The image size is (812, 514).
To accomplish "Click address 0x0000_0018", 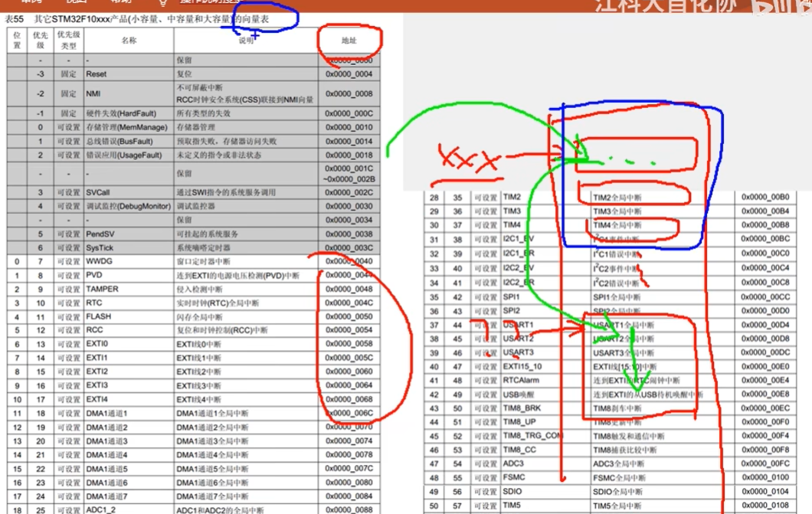I will pos(349,156).
